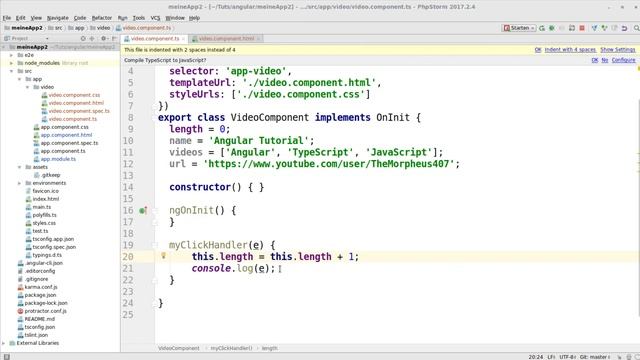Image resolution: width=640 pixels, height=360 pixels.
Task: Click the Collapse All icon in Project panel
Action: [x=92, y=38]
